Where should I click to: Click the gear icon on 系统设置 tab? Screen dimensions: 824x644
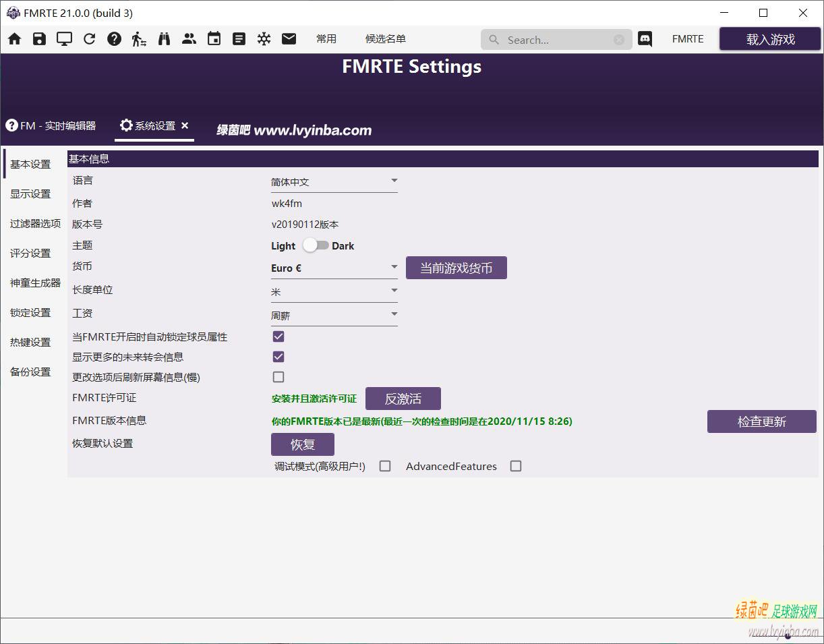pos(126,125)
